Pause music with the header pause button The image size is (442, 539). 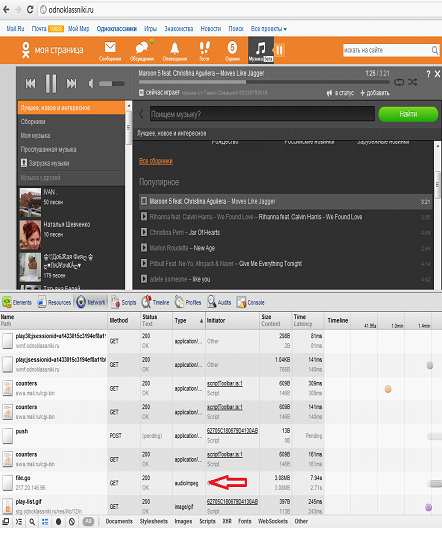[x=279, y=51]
